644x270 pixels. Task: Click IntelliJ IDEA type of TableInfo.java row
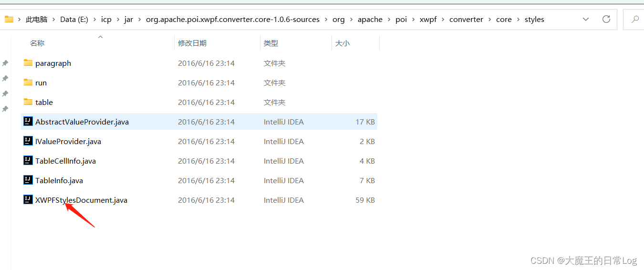(x=284, y=180)
